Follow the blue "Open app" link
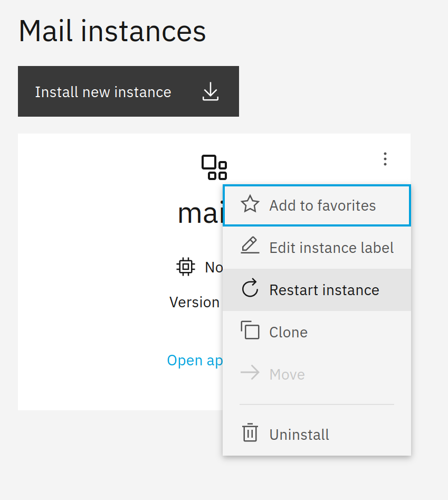The height and width of the screenshot is (500, 448). pyautogui.click(x=195, y=360)
